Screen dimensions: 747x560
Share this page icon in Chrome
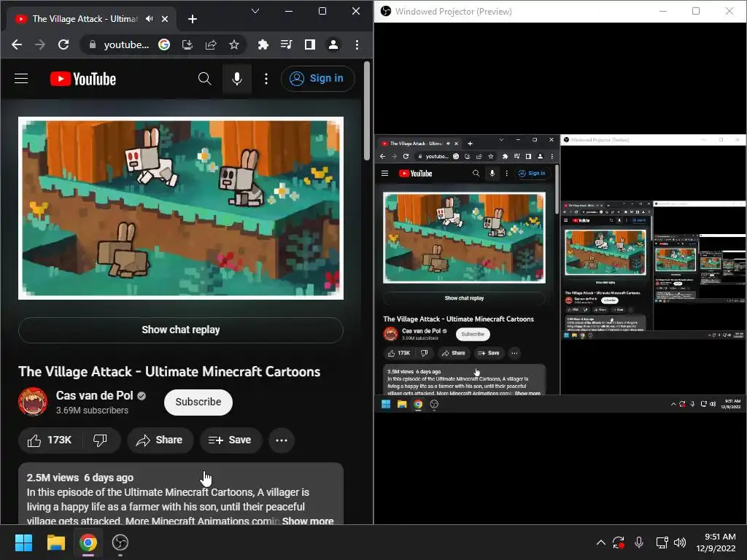point(211,44)
